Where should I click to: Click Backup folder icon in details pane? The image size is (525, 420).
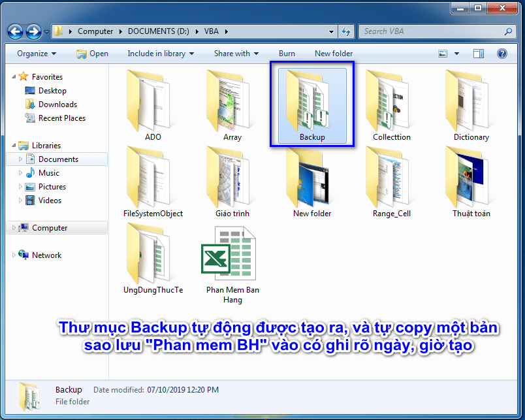[x=30, y=396]
